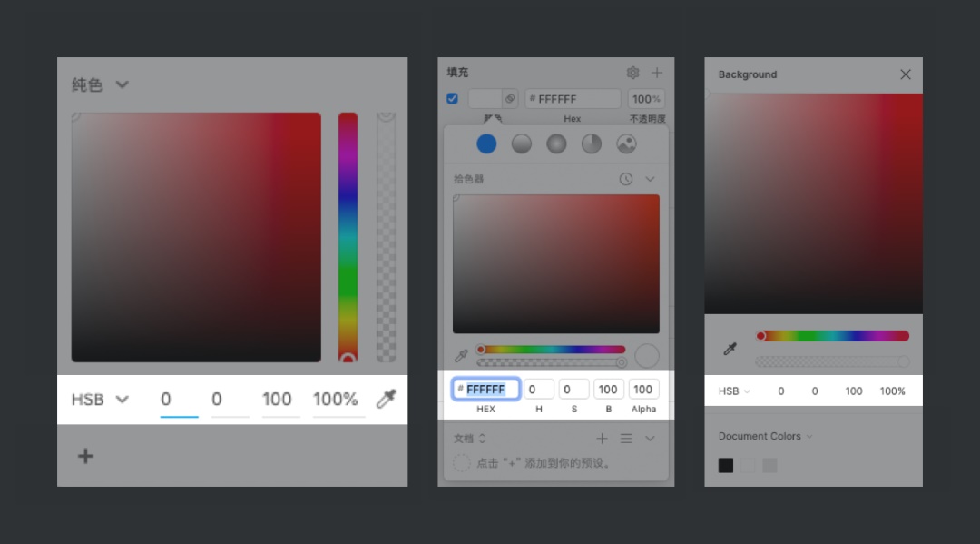Select the black Document Colors swatch
This screenshot has width=980, height=544.
tap(725, 465)
